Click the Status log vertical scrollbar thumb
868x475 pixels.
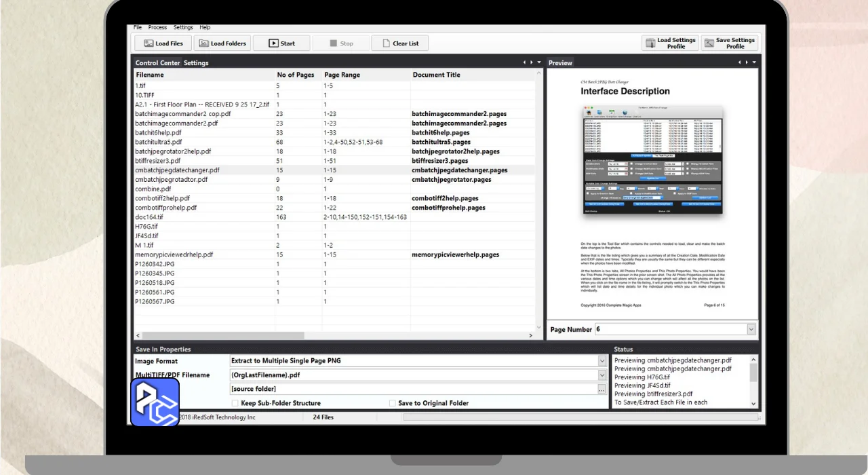click(x=753, y=373)
